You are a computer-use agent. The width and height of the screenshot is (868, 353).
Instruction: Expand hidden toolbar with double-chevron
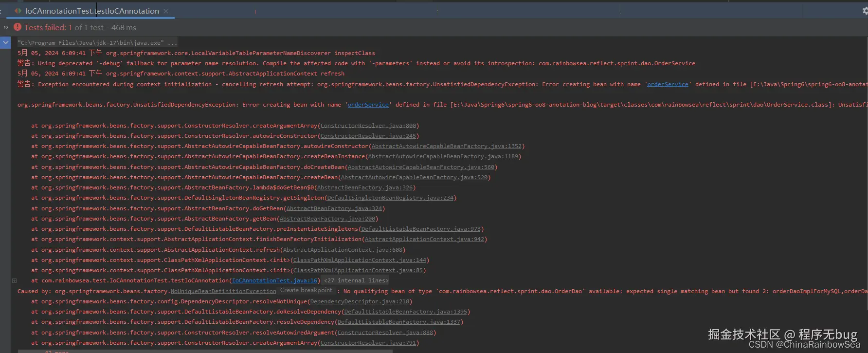coord(6,27)
